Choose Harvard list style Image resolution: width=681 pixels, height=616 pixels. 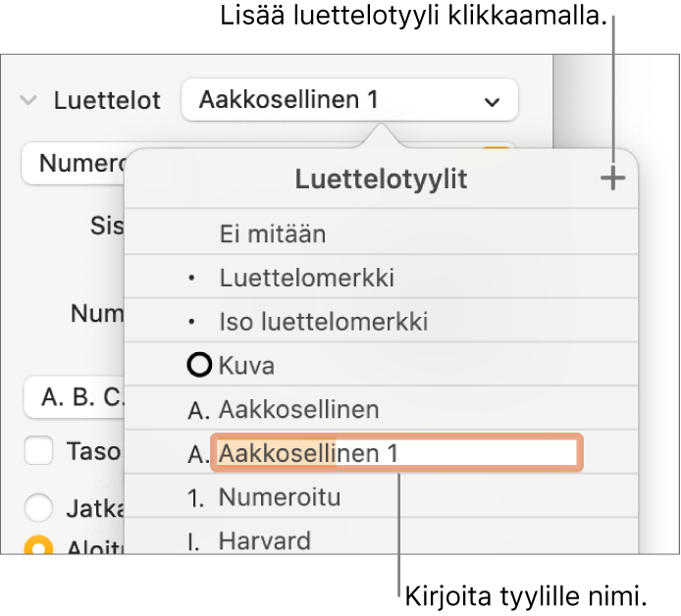click(381, 538)
